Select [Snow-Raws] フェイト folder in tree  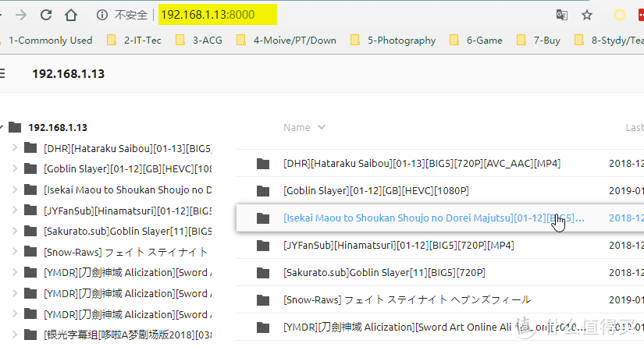(126, 252)
